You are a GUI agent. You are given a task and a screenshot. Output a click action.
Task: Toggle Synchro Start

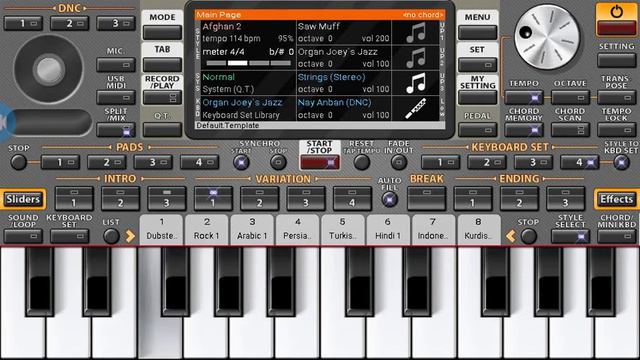241,162
